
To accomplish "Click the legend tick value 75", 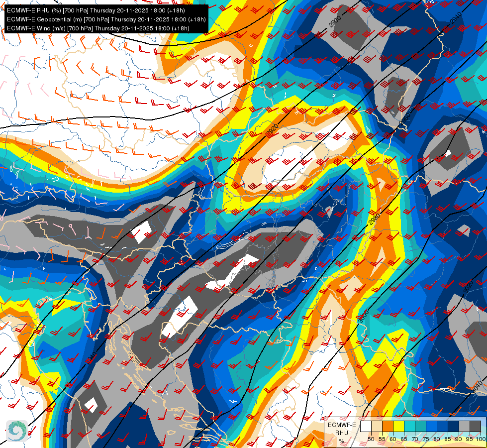I will point(426,440).
